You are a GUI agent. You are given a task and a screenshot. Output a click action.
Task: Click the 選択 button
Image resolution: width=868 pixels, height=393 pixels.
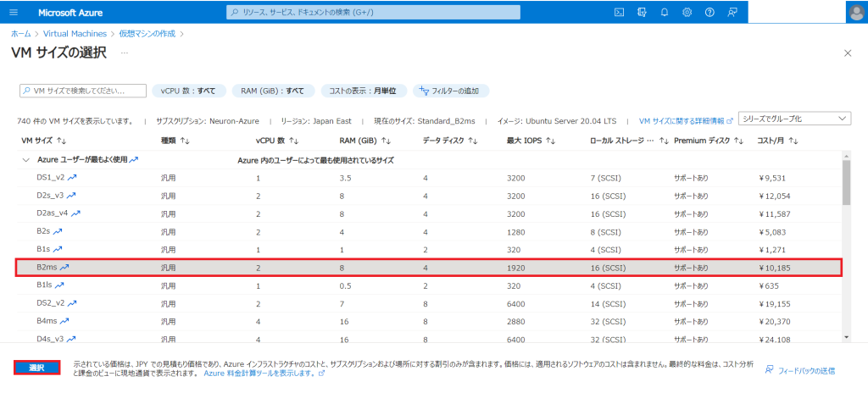pyautogui.click(x=36, y=368)
